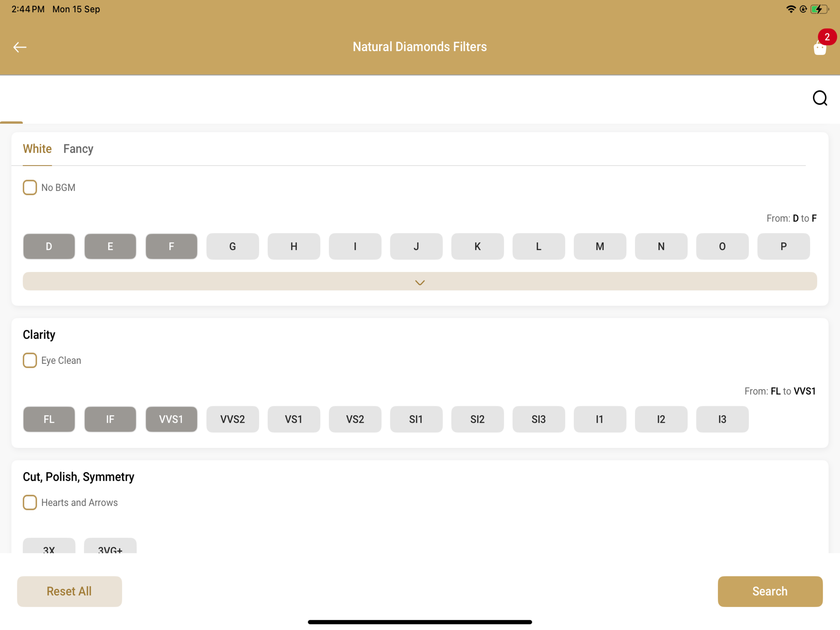Select color grade K
Viewport: 840px width, 630px height.
(477, 246)
